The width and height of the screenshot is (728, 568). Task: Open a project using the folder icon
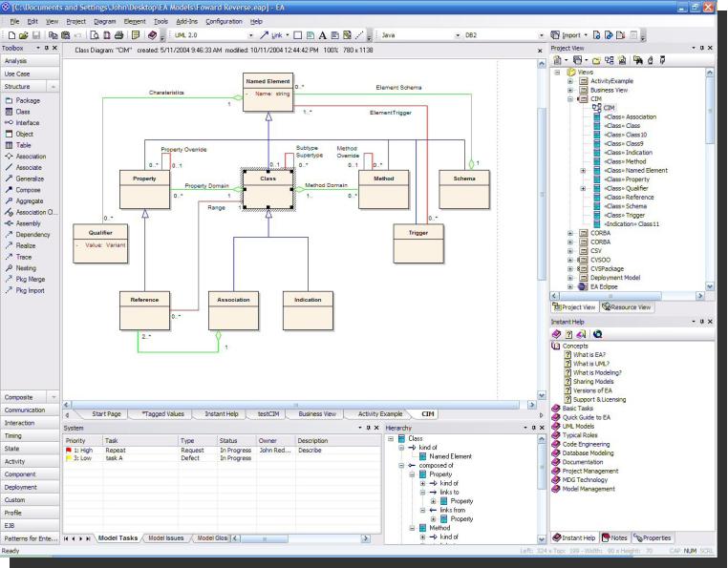tap(24, 35)
